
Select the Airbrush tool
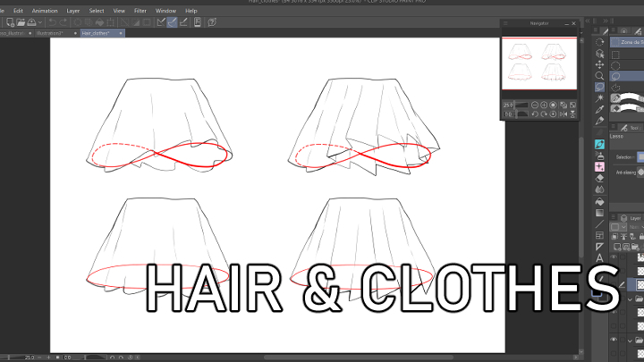[599, 156]
